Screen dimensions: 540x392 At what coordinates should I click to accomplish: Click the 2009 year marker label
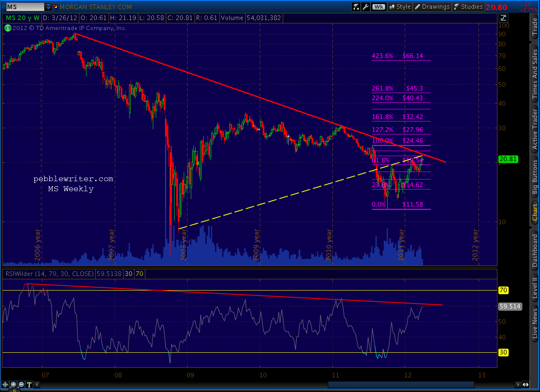(256, 245)
